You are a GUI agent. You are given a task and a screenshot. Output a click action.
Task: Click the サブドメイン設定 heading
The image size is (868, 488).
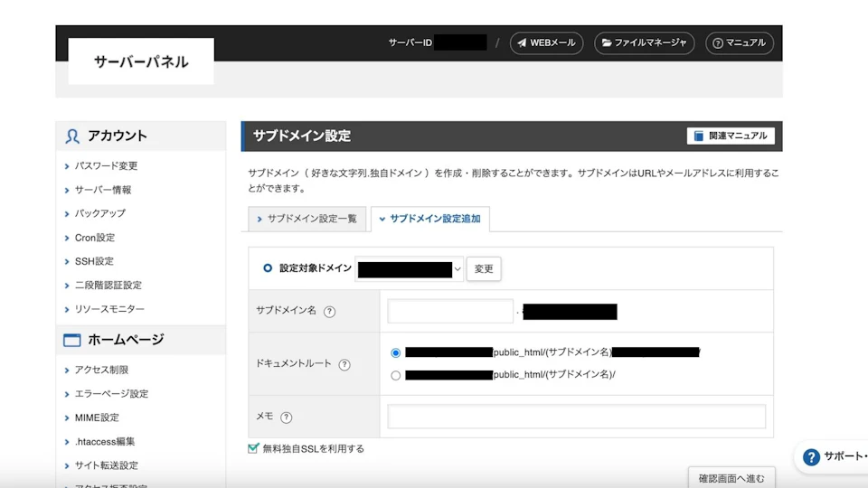click(302, 136)
